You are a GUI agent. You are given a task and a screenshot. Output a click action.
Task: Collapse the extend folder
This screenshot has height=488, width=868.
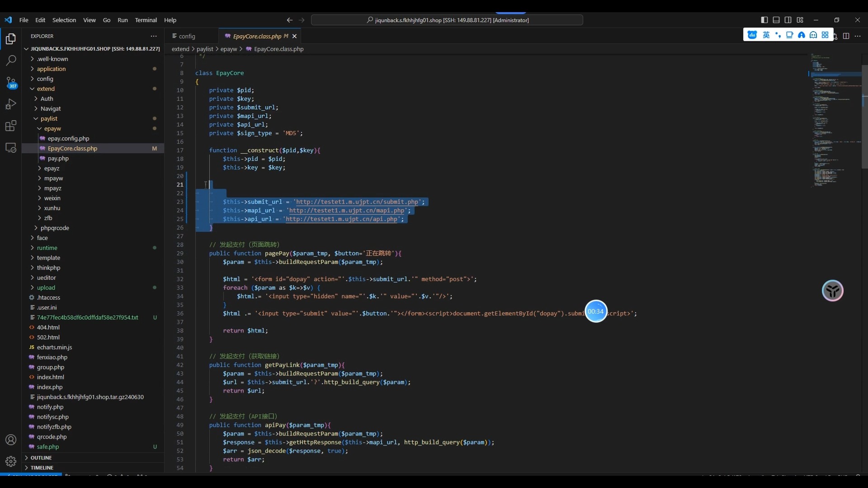[93, 89]
